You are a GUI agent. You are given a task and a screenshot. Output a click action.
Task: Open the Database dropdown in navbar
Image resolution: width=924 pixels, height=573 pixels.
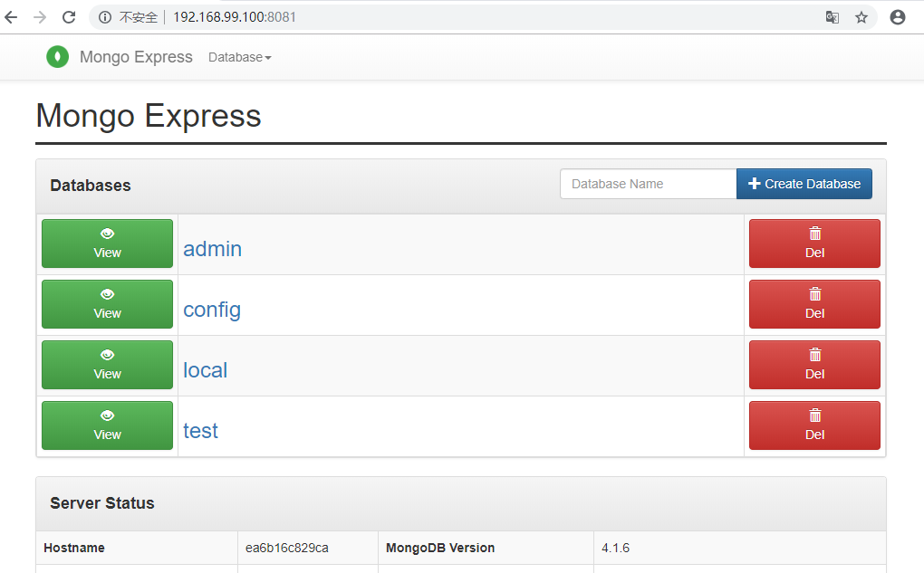click(240, 57)
